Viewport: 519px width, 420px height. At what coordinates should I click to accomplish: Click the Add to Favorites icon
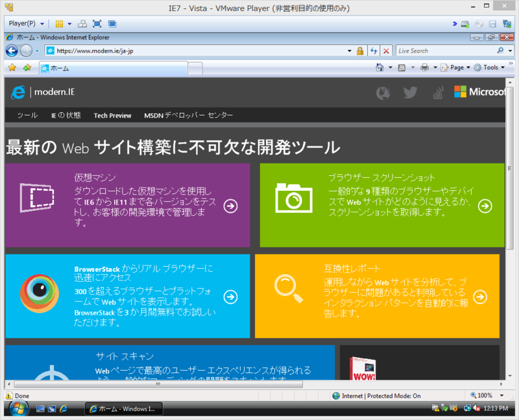(27, 68)
